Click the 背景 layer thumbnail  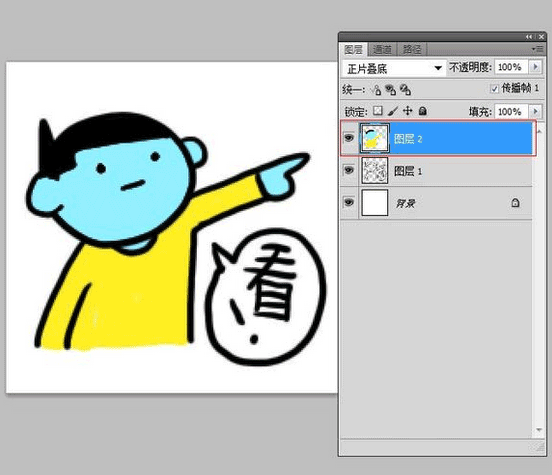pyautogui.click(x=375, y=202)
